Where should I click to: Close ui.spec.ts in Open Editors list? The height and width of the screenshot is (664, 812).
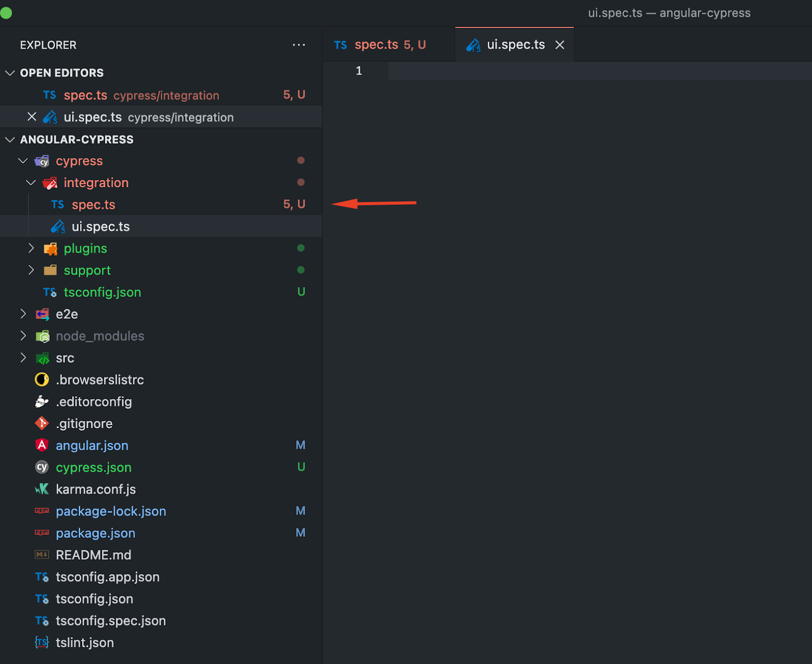coord(31,117)
